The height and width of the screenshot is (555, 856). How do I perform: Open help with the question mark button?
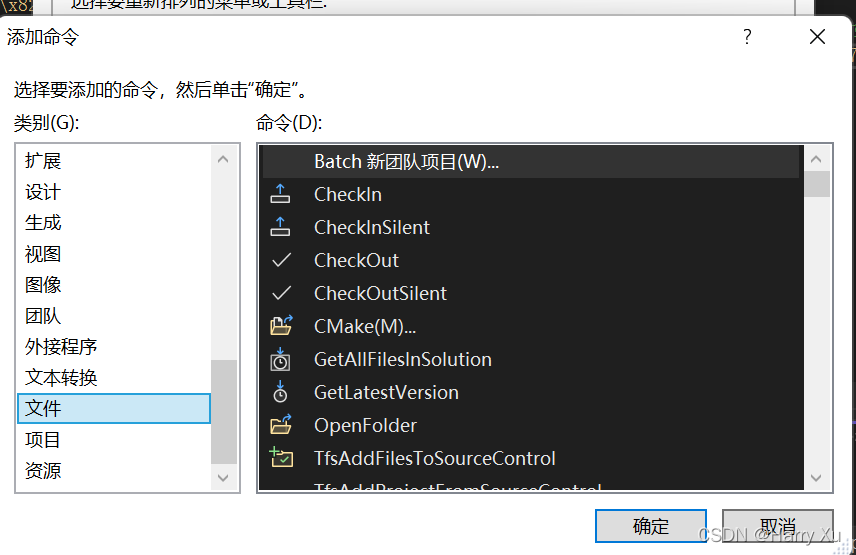click(x=746, y=37)
